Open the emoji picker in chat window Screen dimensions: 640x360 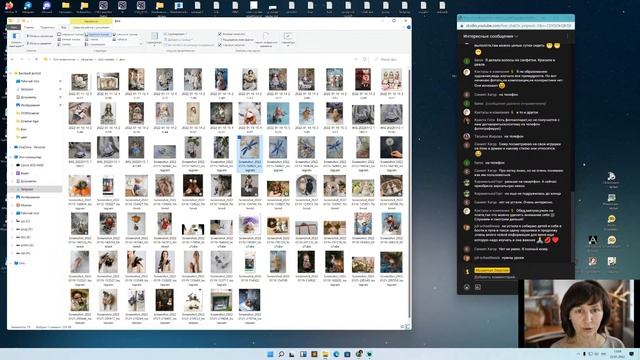pos(467,287)
